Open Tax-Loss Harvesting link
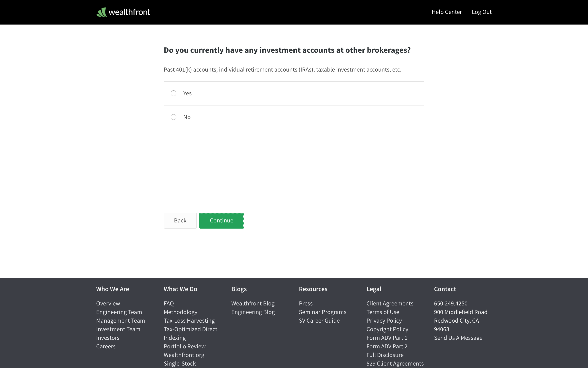The width and height of the screenshot is (588, 368). 189,321
